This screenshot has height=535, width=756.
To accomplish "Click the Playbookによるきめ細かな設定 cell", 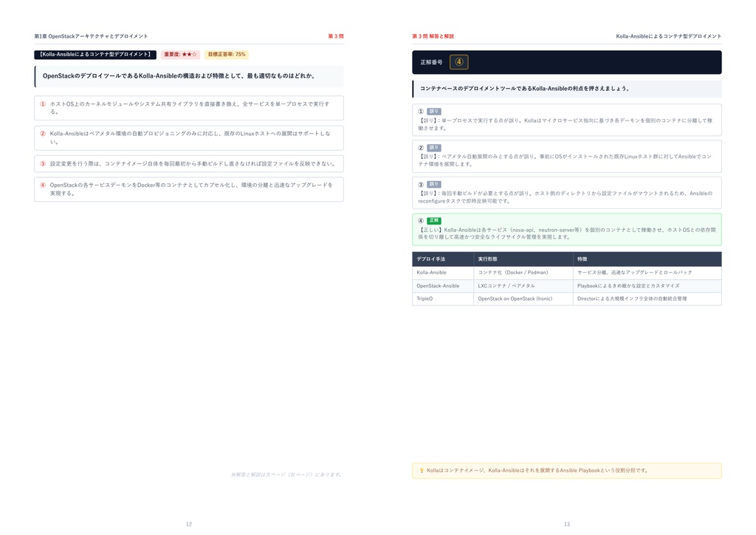I will click(647, 286).
